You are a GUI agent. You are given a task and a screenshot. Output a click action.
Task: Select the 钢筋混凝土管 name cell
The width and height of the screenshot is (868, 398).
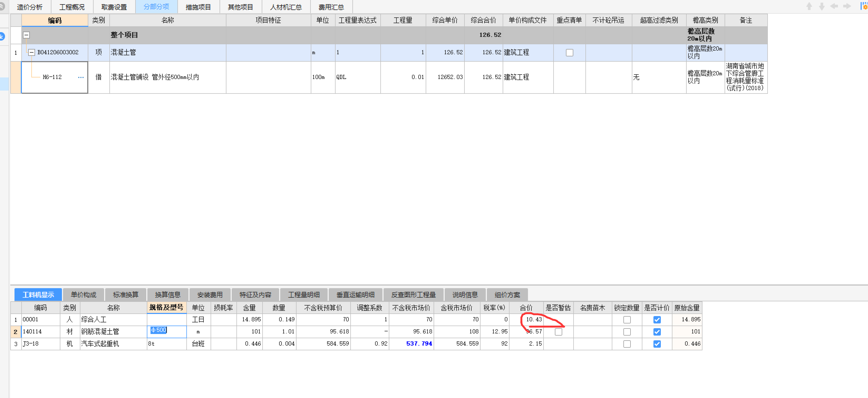(x=113, y=332)
